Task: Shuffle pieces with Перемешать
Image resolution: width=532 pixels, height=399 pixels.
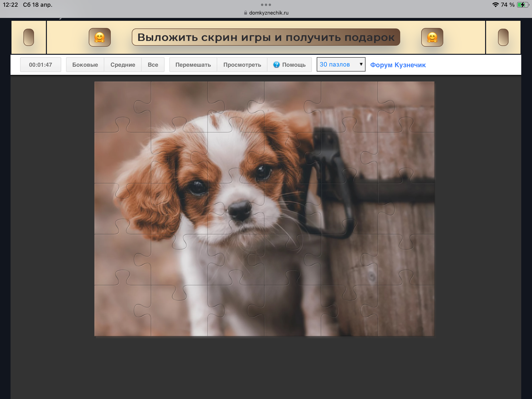Action: point(193,64)
